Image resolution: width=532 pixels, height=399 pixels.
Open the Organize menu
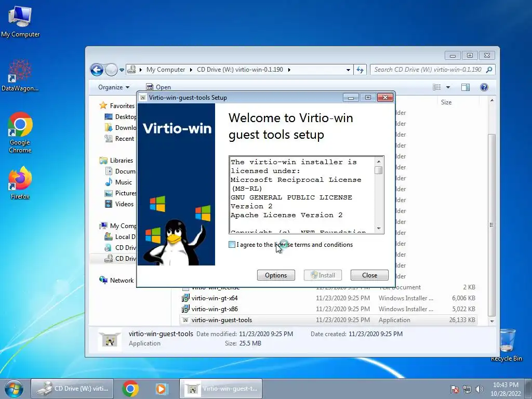pos(114,87)
